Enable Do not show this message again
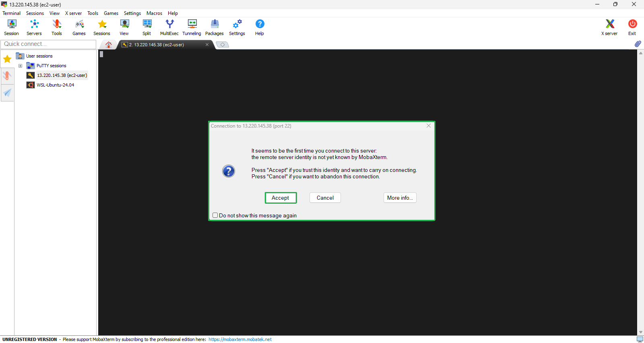 click(215, 215)
